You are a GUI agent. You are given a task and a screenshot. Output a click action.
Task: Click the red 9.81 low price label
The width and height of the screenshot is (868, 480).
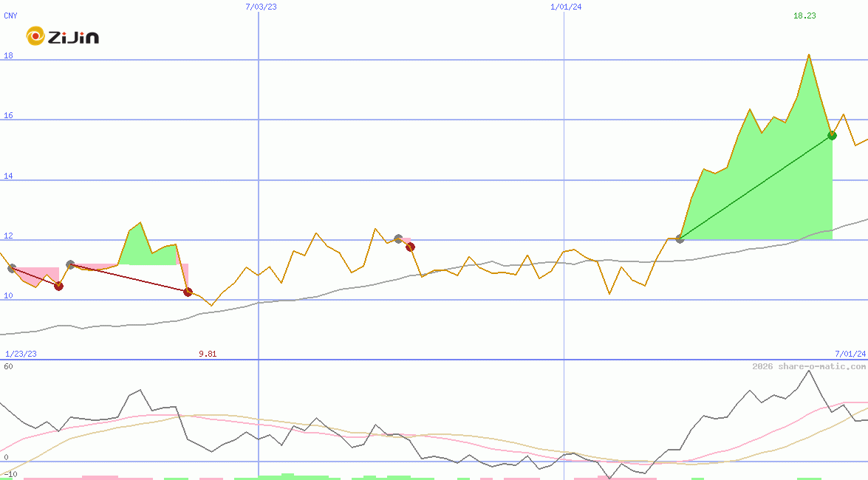[x=208, y=354]
